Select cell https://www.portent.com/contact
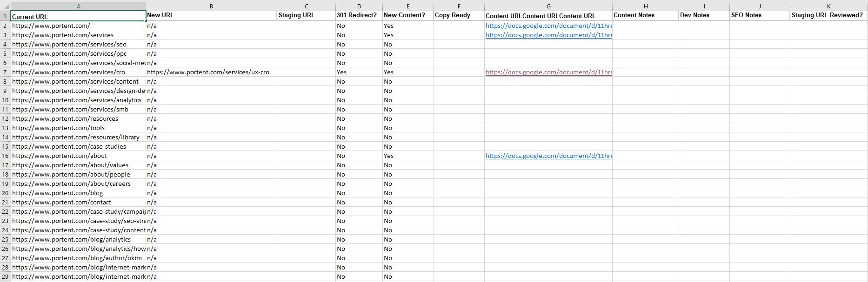Image resolution: width=868 pixels, height=282 pixels. 78,202
